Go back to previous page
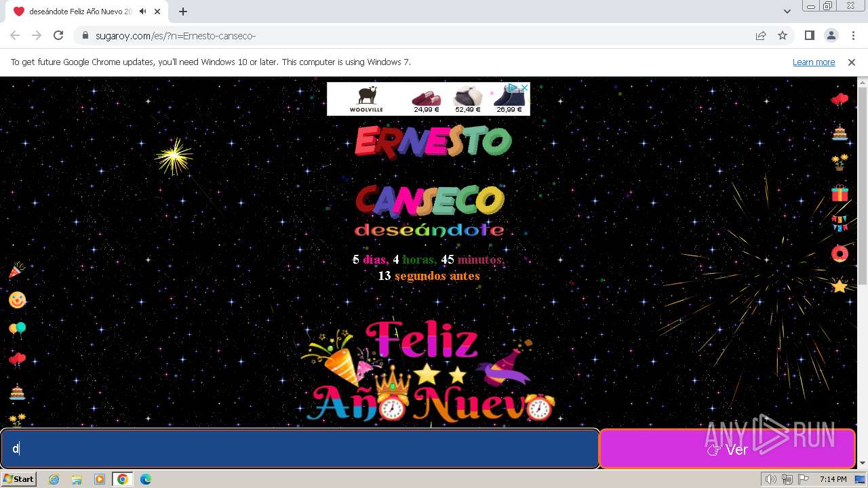 pos(15,35)
